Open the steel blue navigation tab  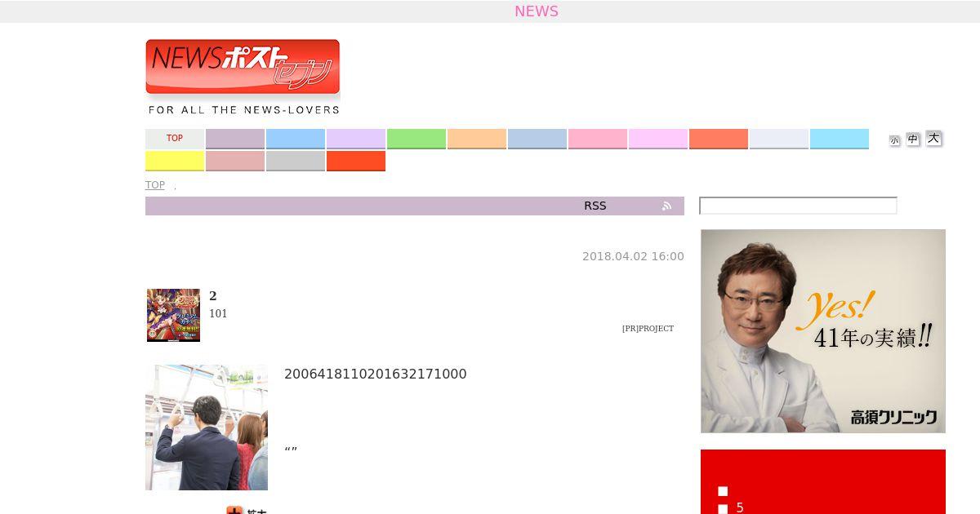pos(537,139)
